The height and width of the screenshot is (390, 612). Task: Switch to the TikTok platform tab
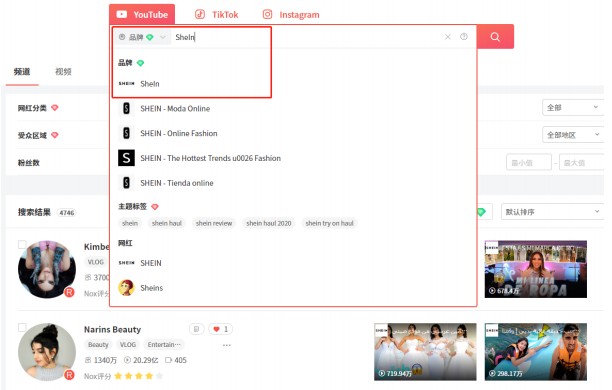tap(217, 14)
